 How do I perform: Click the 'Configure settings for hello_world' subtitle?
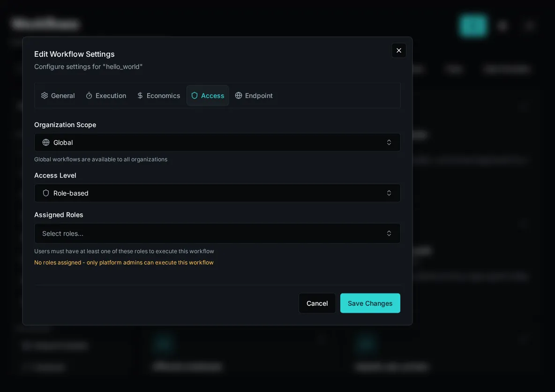89,67
